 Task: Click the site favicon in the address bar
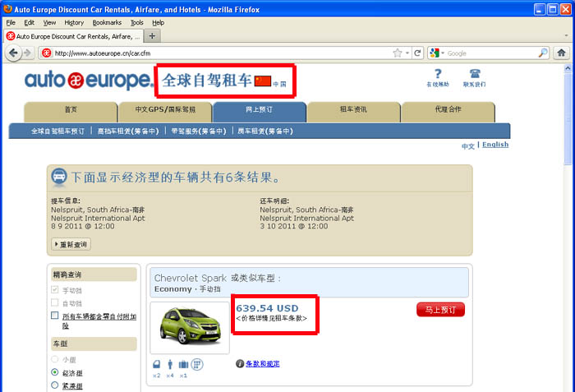coord(46,53)
